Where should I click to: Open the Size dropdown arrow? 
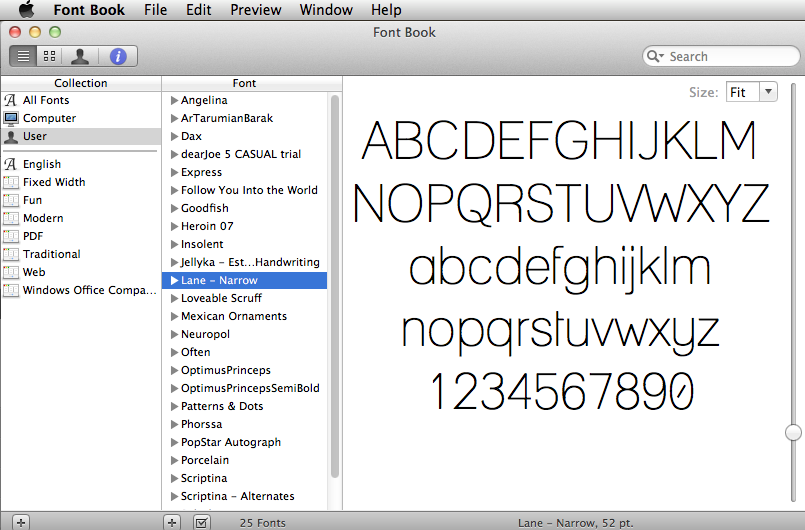769,92
